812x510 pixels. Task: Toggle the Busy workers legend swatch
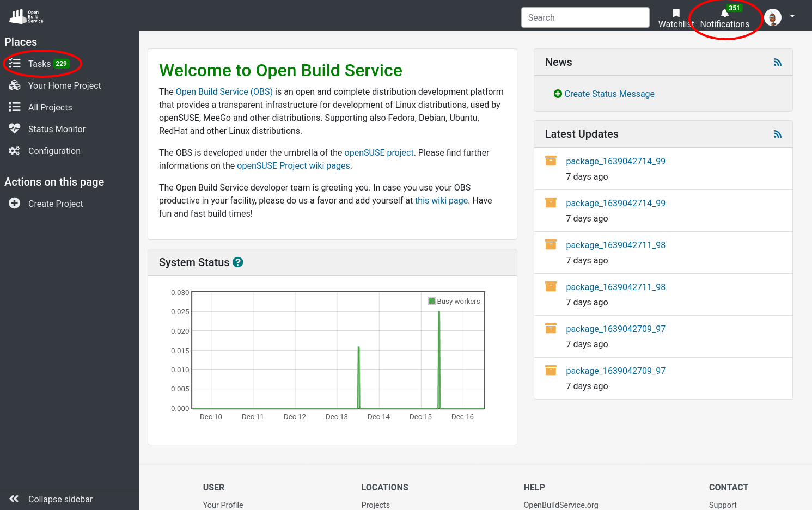pos(432,301)
